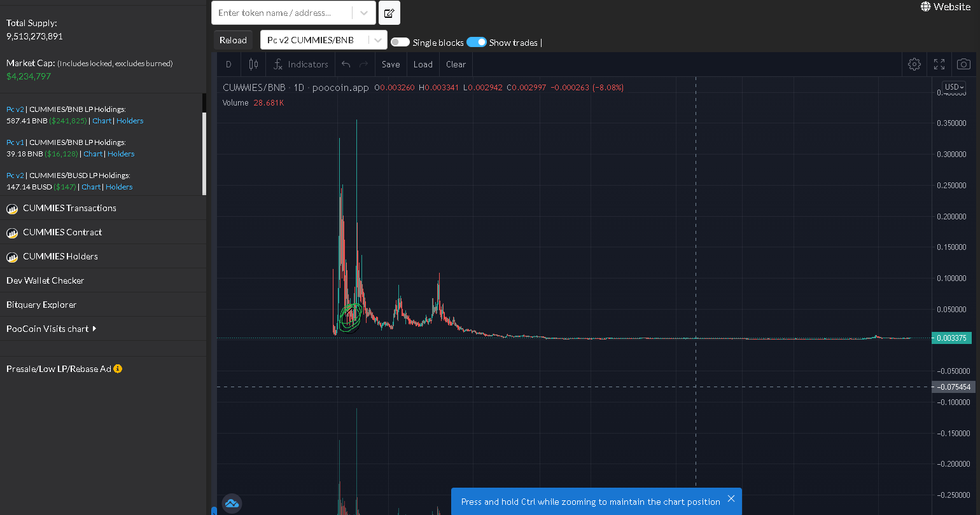Open Chart link in the 39.18 BNB row

pyautogui.click(x=93, y=154)
